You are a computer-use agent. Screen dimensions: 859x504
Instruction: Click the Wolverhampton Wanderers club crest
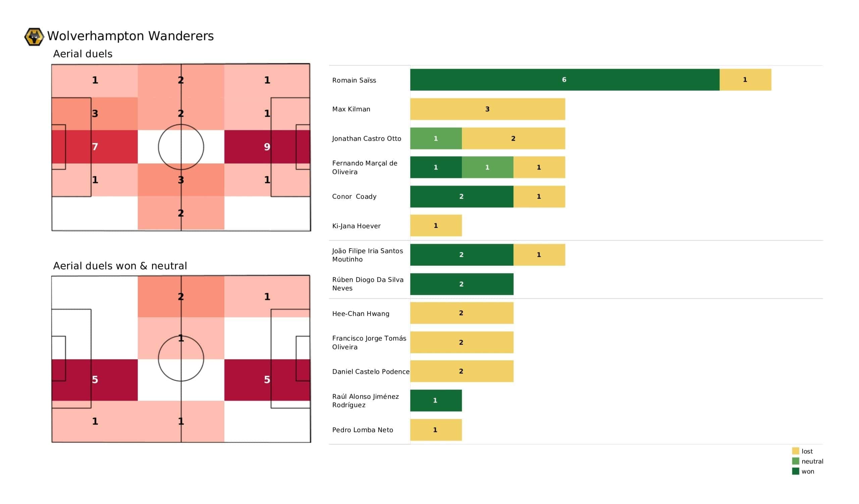pos(34,37)
